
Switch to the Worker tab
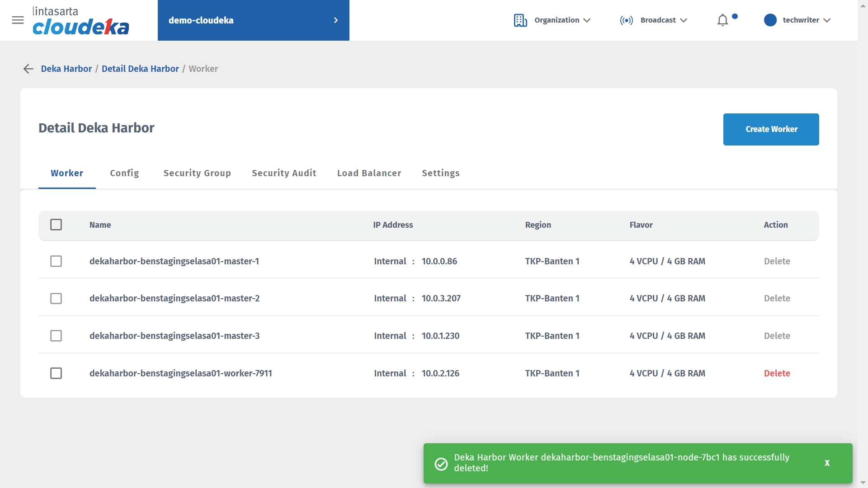(x=67, y=173)
